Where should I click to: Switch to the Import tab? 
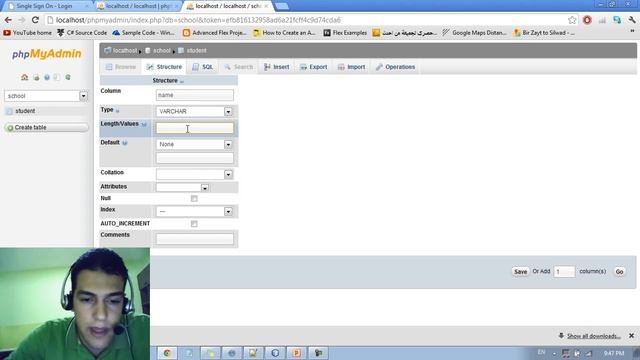tap(351, 67)
